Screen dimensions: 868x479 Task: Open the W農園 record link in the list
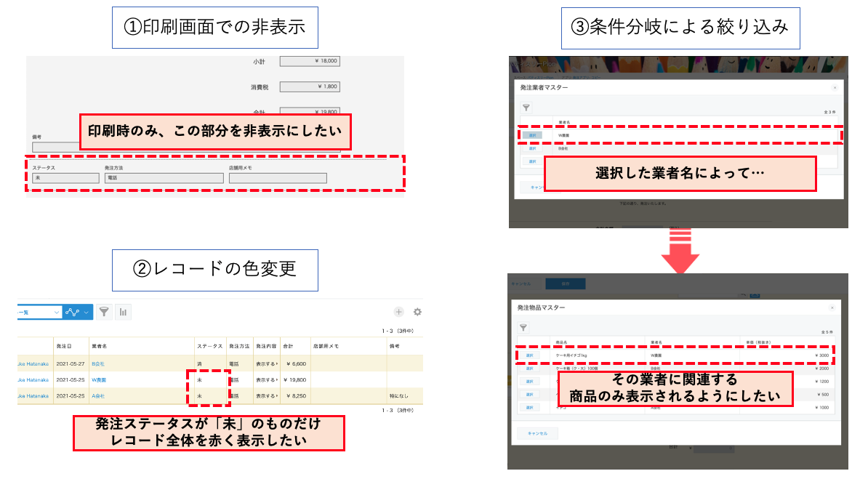click(x=99, y=379)
